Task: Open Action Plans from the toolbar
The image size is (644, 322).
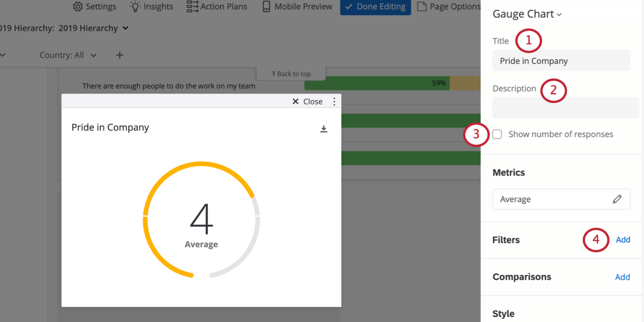Action: click(216, 6)
